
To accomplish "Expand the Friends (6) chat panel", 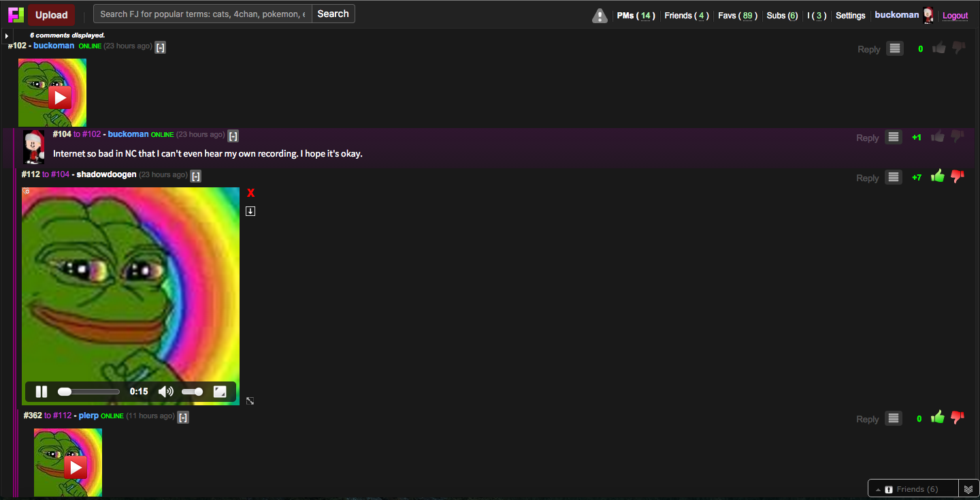I will coord(912,489).
